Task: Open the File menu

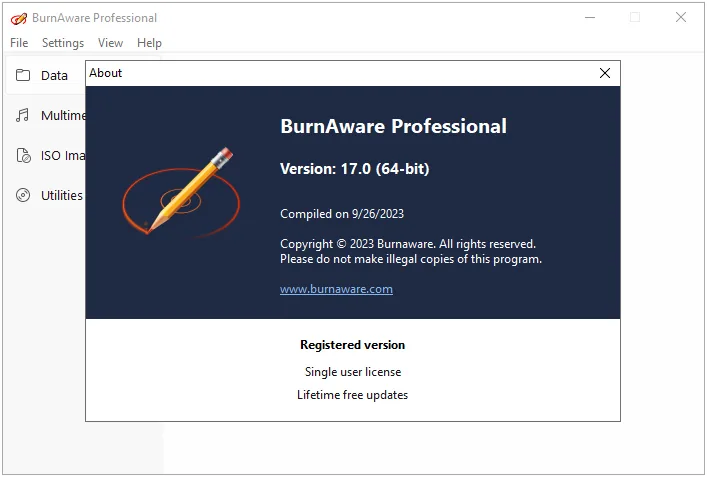Action: click(19, 43)
